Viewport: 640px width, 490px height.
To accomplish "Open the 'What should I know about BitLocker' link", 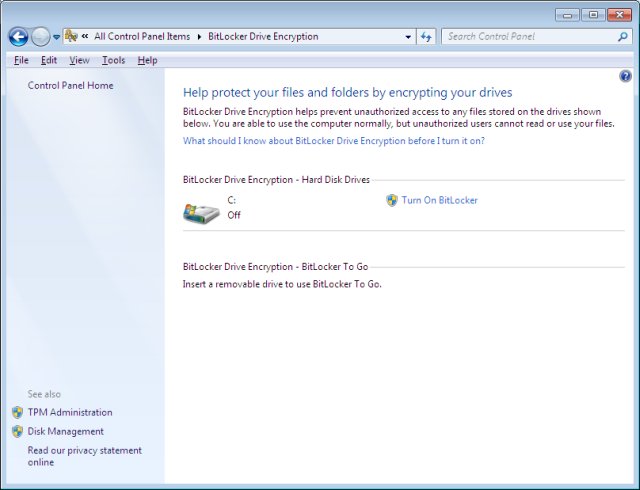I will pos(333,141).
